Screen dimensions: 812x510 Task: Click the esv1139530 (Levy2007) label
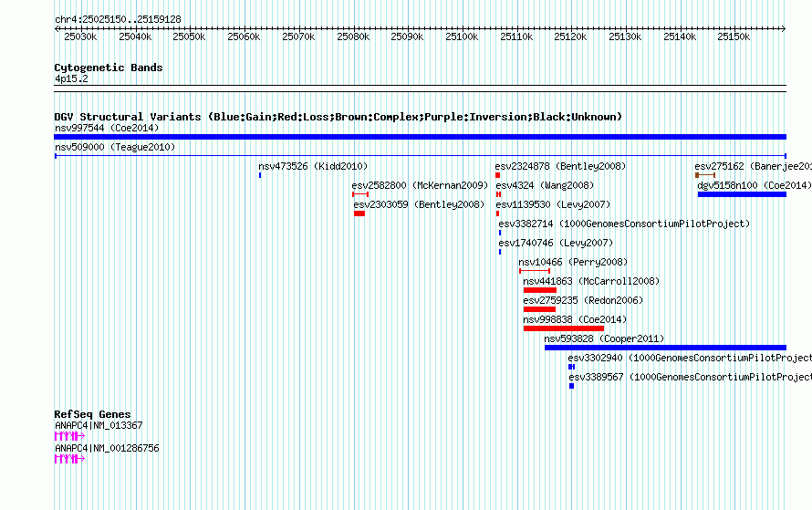pyautogui.click(x=553, y=204)
